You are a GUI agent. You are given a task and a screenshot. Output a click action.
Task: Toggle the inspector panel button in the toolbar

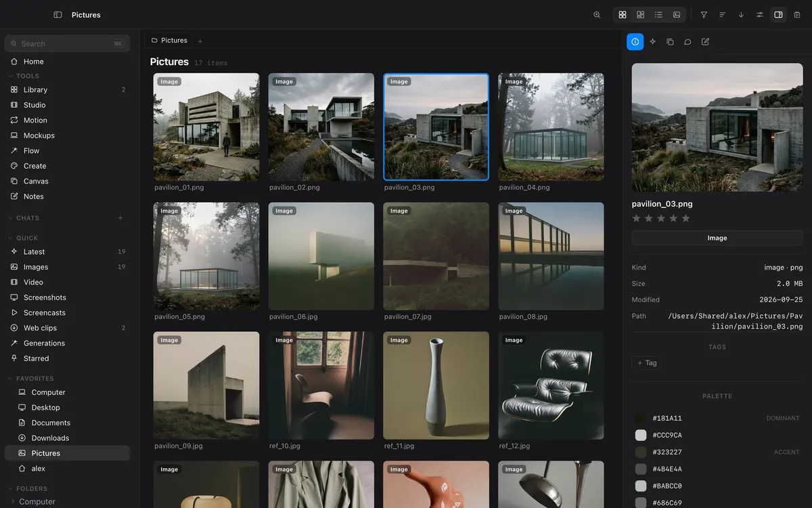(x=778, y=15)
